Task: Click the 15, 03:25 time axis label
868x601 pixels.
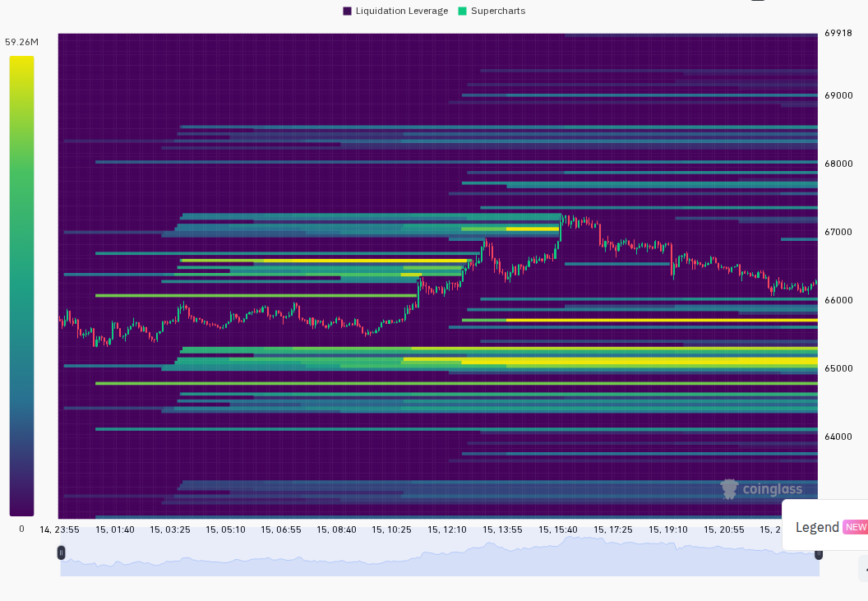Action: pos(170,529)
